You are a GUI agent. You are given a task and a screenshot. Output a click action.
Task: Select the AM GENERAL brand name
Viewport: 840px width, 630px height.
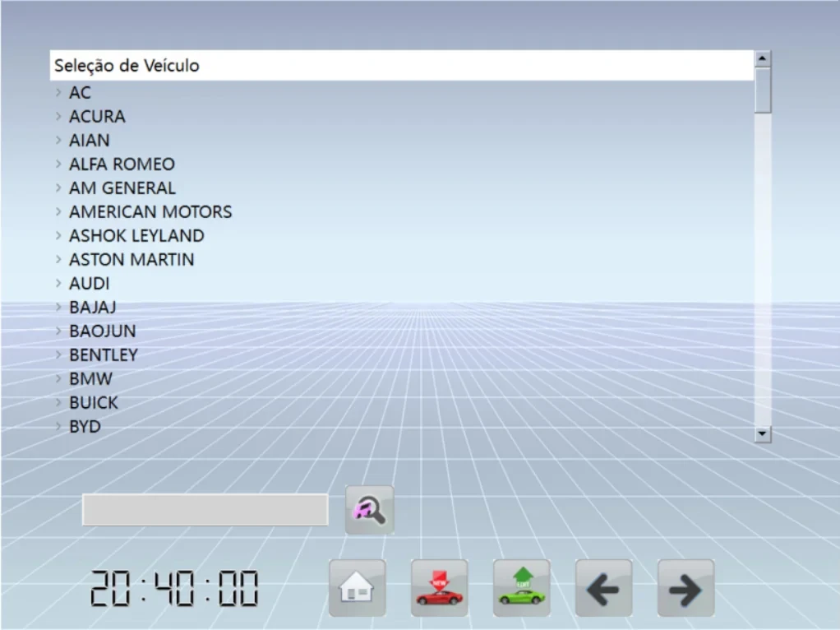[122, 188]
